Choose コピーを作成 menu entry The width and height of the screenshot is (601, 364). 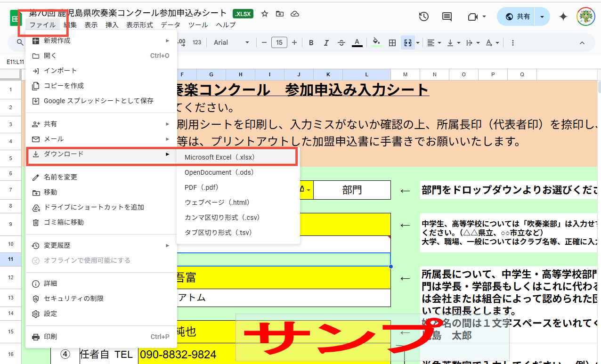pyautogui.click(x=101, y=86)
